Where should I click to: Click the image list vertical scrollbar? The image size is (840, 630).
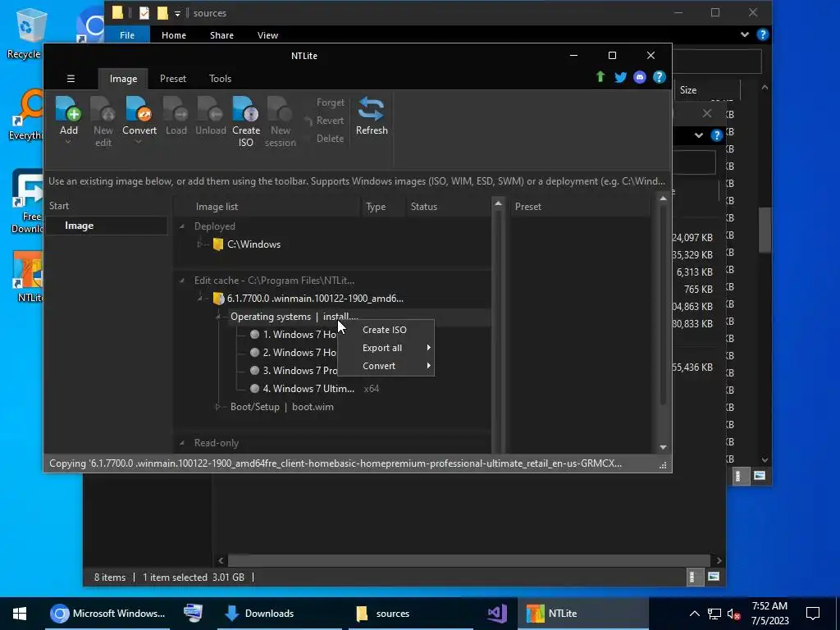coord(498,326)
